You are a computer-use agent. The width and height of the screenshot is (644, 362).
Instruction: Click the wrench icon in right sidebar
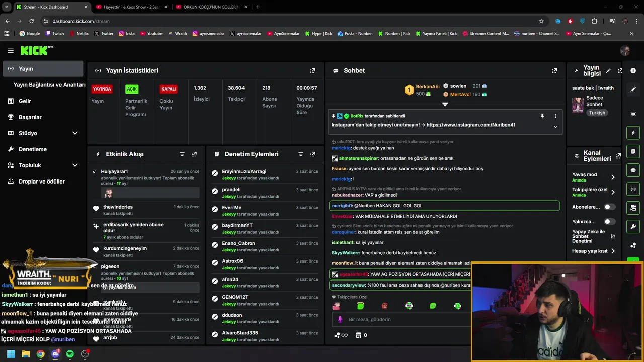(633, 227)
